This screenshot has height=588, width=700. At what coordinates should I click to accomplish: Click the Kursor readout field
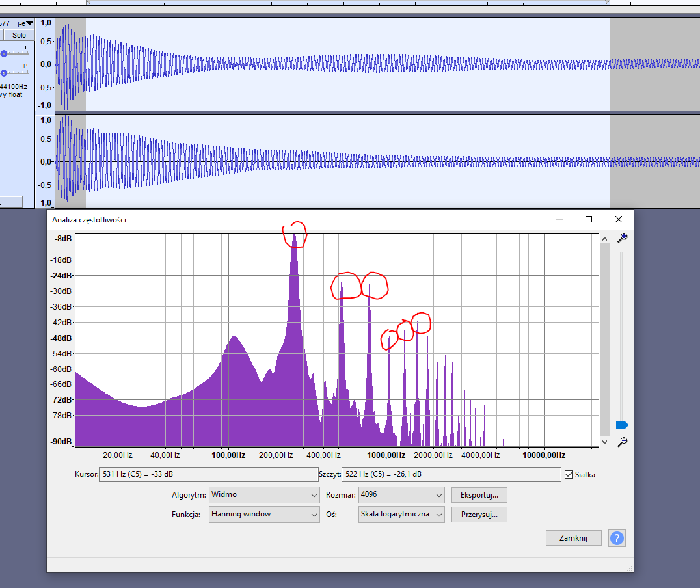[208, 474]
